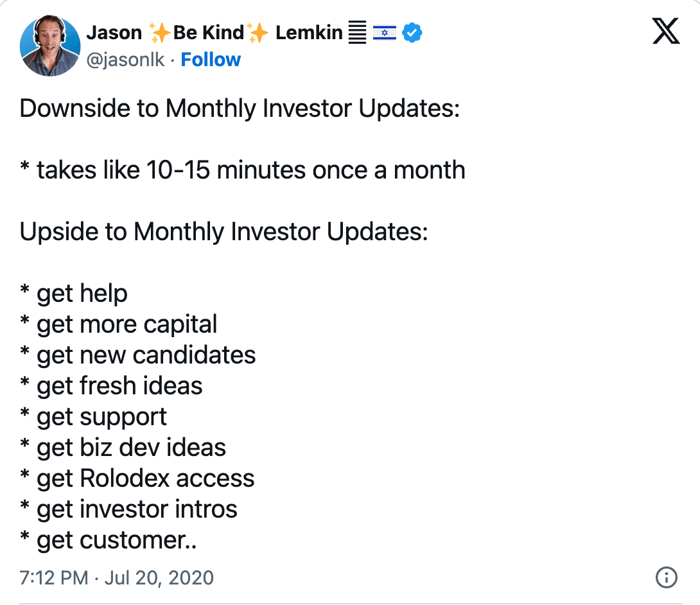The width and height of the screenshot is (700, 605).
Task: Open the 7:12 PM Jul 20, 2020 timestamp
Action: click(x=116, y=578)
